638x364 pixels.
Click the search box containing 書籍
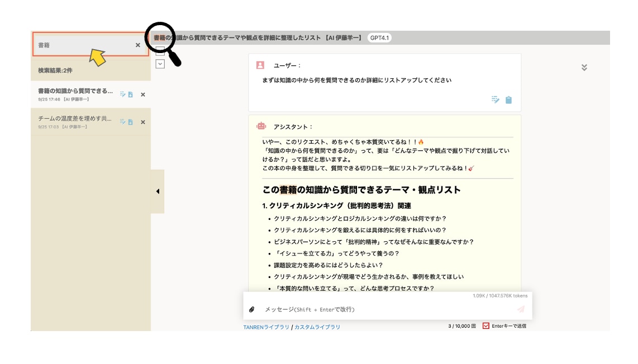click(x=84, y=45)
